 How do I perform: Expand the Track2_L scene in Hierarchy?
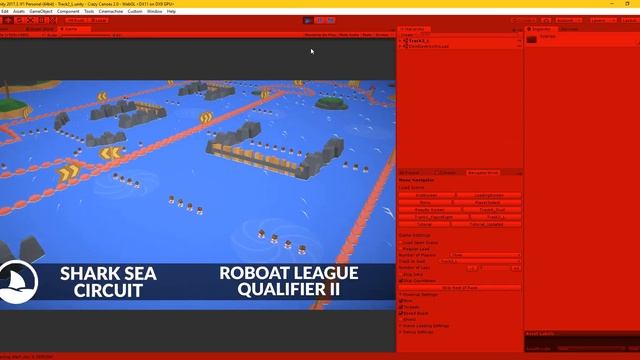tap(400, 41)
